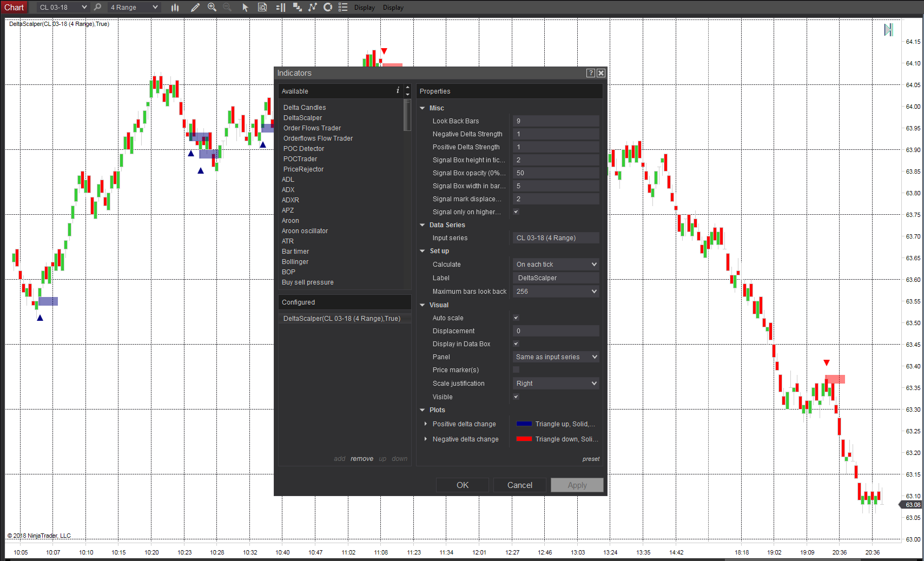This screenshot has width=924, height=561.
Task: Open the data box icon
Action: (x=262, y=7)
